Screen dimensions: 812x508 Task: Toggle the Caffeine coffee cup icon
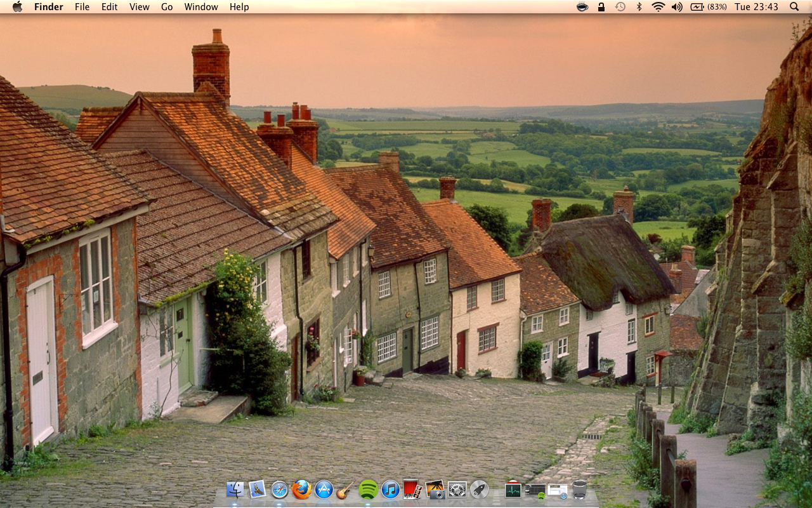pyautogui.click(x=582, y=7)
